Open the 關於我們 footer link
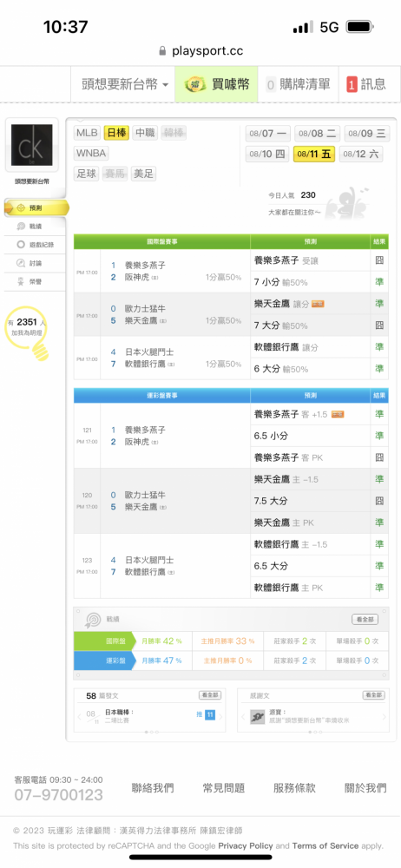Viewport: 401px width, 868px height. point(365,788)
